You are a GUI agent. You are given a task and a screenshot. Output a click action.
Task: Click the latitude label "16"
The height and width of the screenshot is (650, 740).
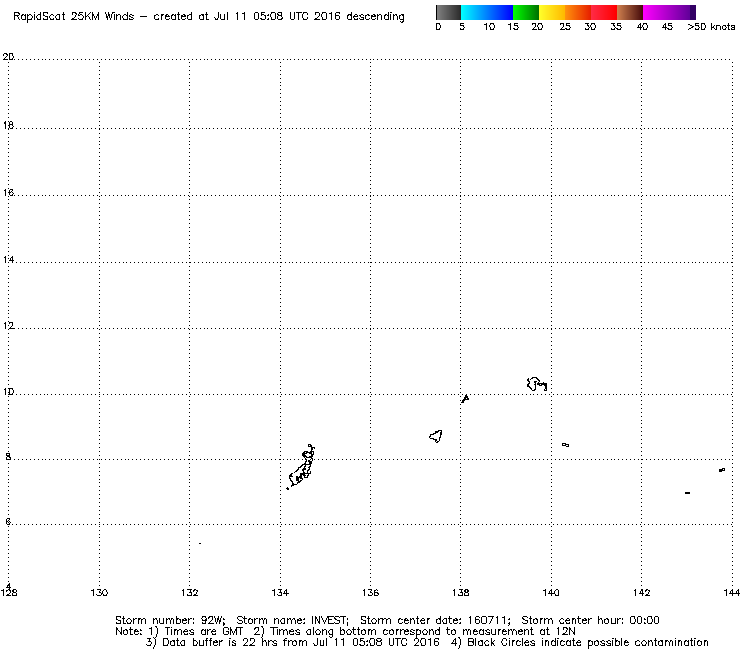pyautogui.click(x=8, y=193)
